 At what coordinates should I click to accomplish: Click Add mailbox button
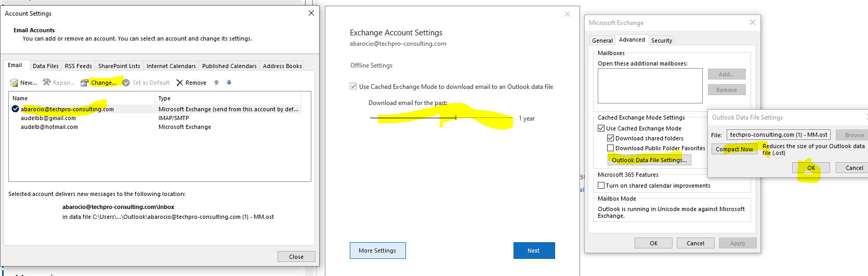pyautogui.click(x=727, y=74)
